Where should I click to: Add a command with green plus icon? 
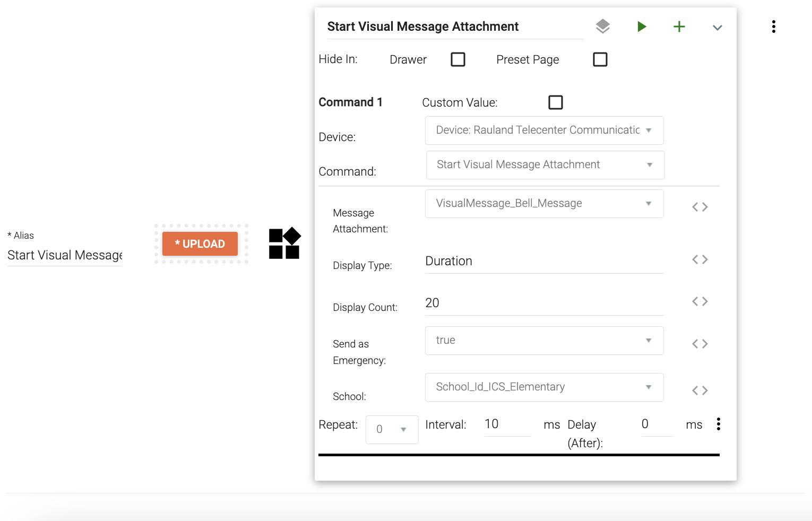679,27
